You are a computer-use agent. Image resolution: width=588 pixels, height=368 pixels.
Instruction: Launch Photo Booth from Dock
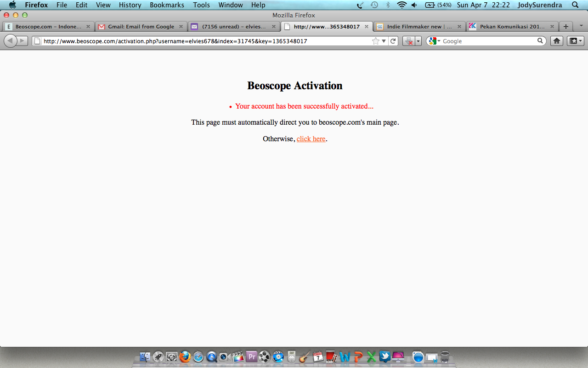coord(331,356)
